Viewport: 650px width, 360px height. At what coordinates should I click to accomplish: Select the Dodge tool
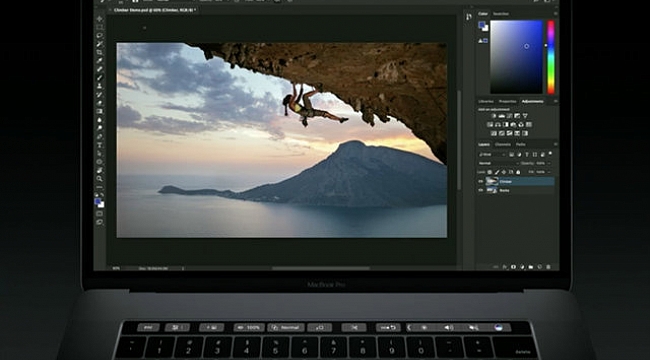(99, 128)
